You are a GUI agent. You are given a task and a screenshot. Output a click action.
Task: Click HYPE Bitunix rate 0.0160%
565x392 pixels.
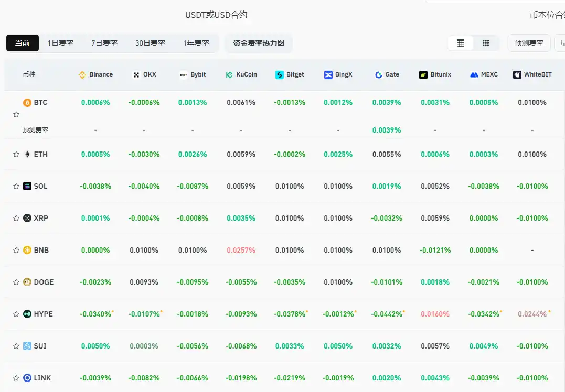coord(435,314)
